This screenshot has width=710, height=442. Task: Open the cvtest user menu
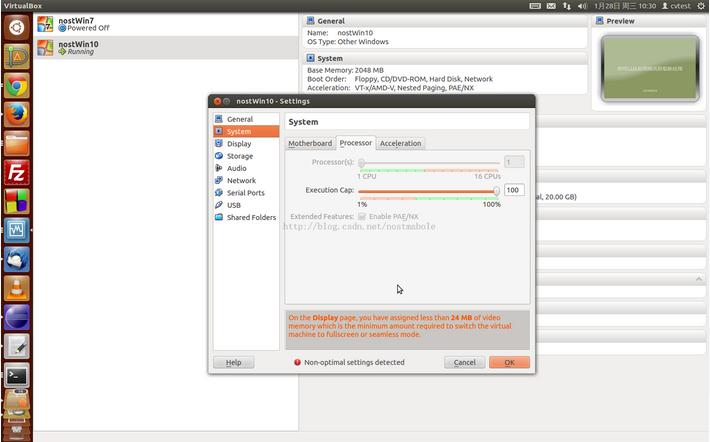[x=676, y=6]
